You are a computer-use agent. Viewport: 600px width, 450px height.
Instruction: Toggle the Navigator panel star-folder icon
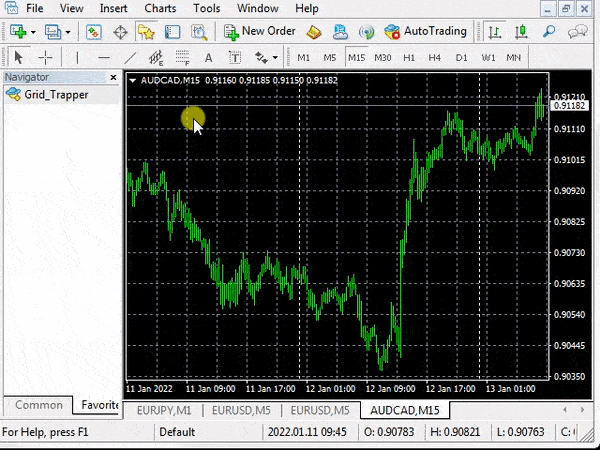pyautogui.click(x=147, y=32)
